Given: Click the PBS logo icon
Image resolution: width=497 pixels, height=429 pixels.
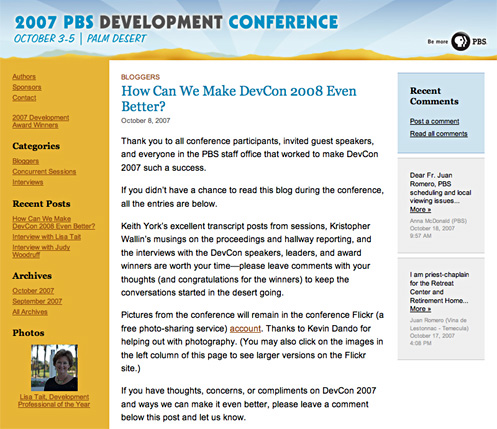Looking at the screenshot, I should [x=461, y=41].
